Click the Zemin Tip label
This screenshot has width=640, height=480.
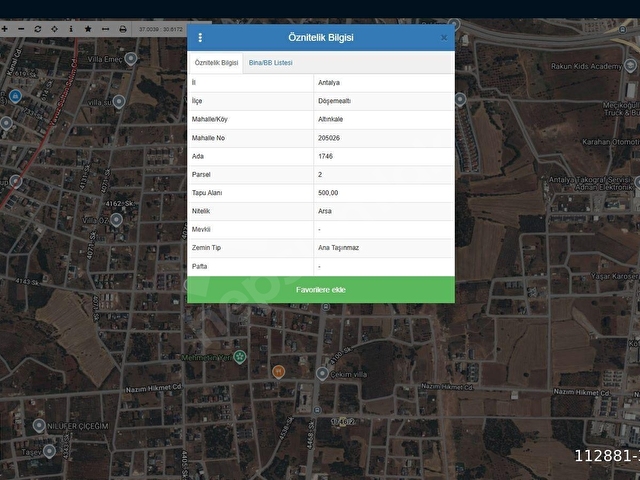click(x=206, y=248)
